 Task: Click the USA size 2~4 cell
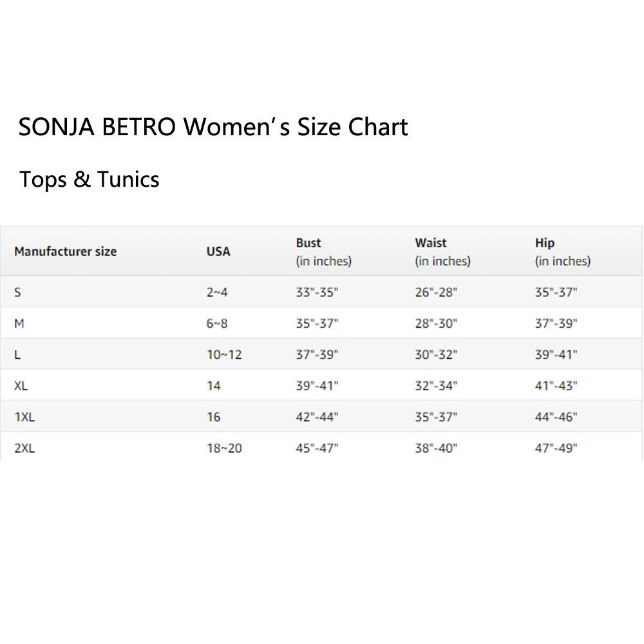click(x=217, y=292)
